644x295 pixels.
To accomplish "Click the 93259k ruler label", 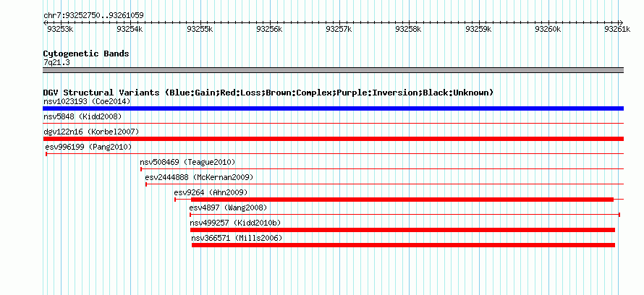I will click(478, 29).
